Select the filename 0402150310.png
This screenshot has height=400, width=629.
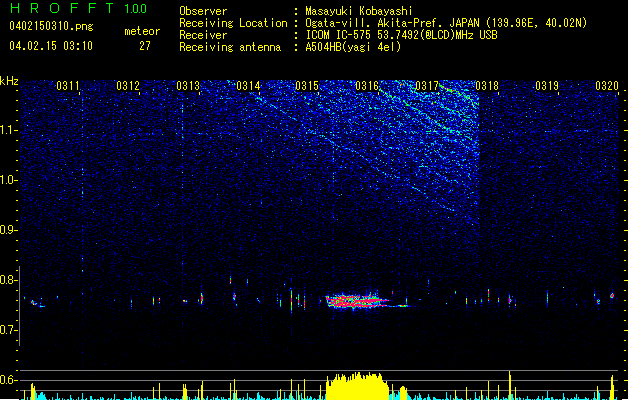[x=51, y=27]
